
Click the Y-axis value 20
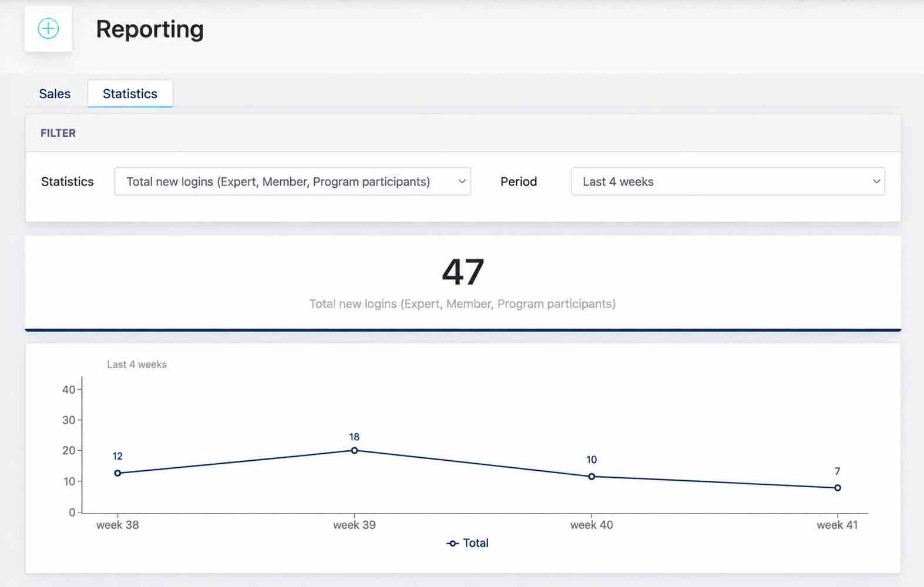click(x=69, y=451)
